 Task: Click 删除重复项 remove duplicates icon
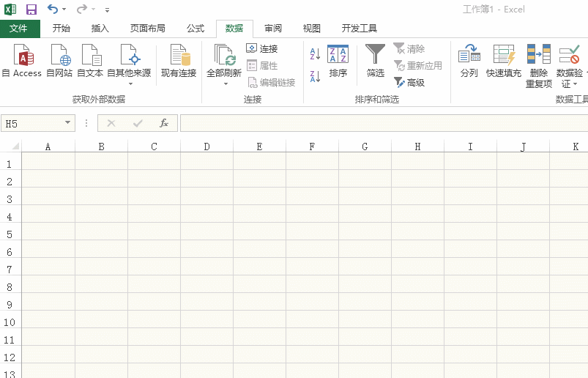[538, 54]
